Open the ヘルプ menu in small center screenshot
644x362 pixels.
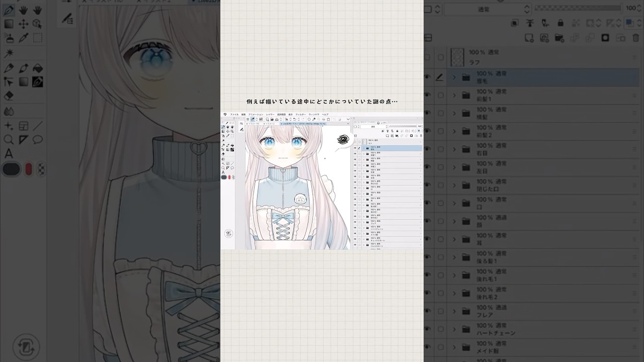(x=325, y=115)
